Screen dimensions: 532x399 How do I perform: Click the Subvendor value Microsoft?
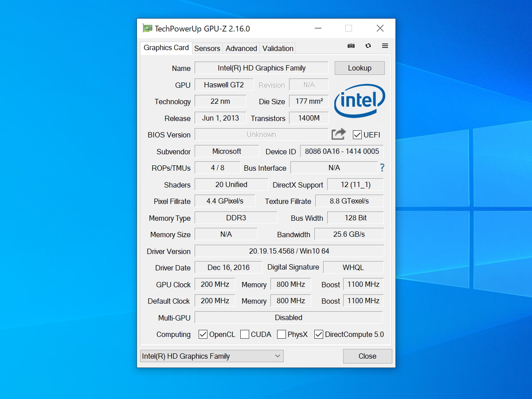(227, 151)
